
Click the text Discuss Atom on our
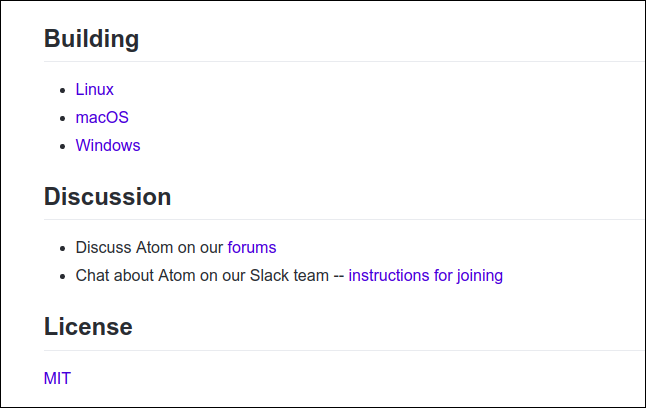click(x=149, y=248)
